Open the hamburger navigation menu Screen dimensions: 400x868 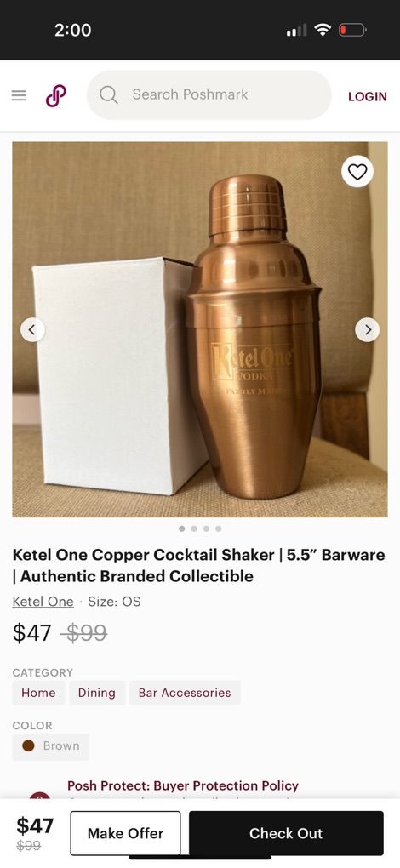(x=19, y=95)
